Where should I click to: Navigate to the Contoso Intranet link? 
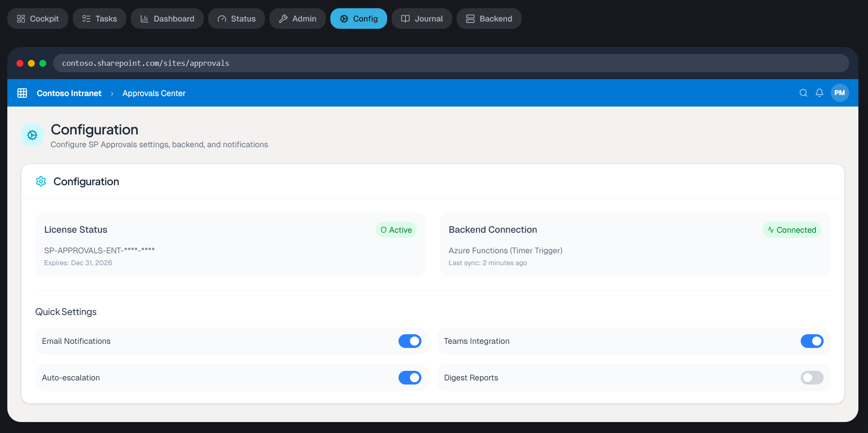[x=69, y=93]
